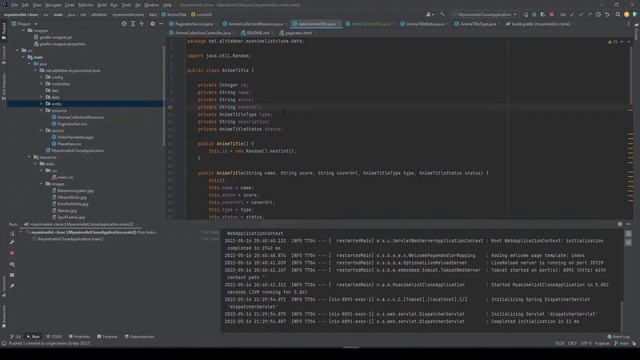Open the Edit menu
This screenshot has width=640, height=360.
(25, 5)
